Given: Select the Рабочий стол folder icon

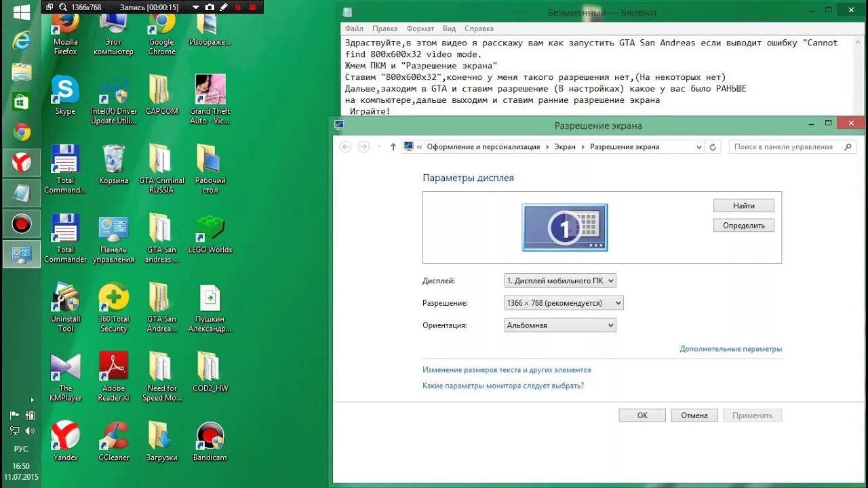Looking at the screenshot, I should [210, 169].
